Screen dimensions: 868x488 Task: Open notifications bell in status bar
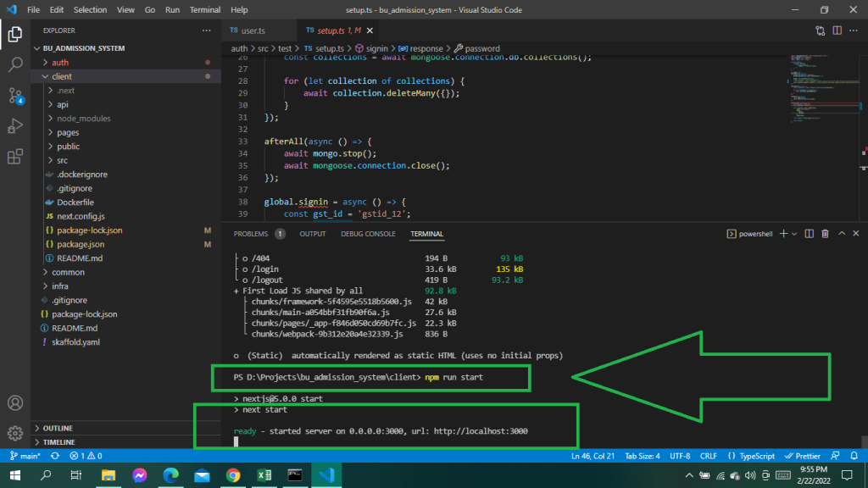pos(854,456)
